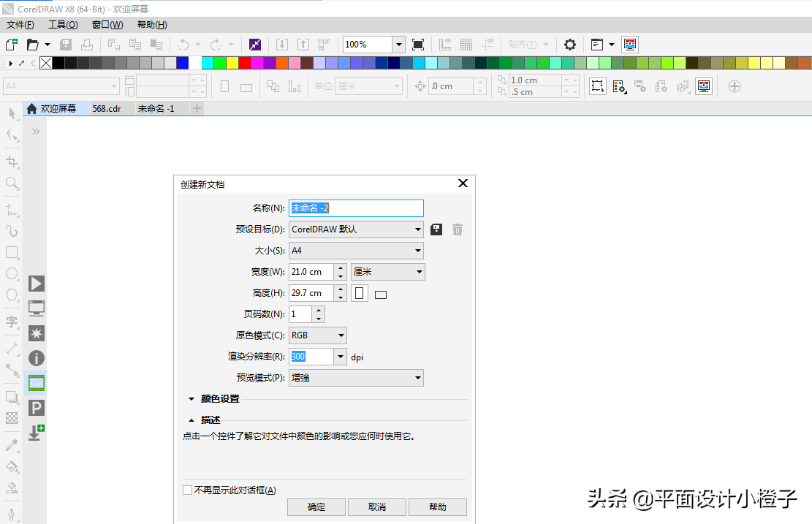Image resolution: width=812 pixels, height=524 pixels.
Task: Click the Gallery film-strip icon
Action: (37, 383)
